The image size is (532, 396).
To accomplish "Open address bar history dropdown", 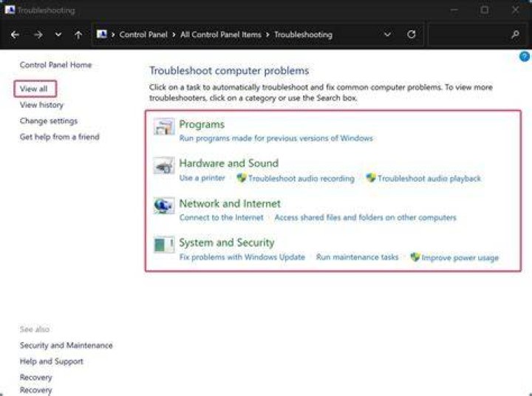I will 387,34.
